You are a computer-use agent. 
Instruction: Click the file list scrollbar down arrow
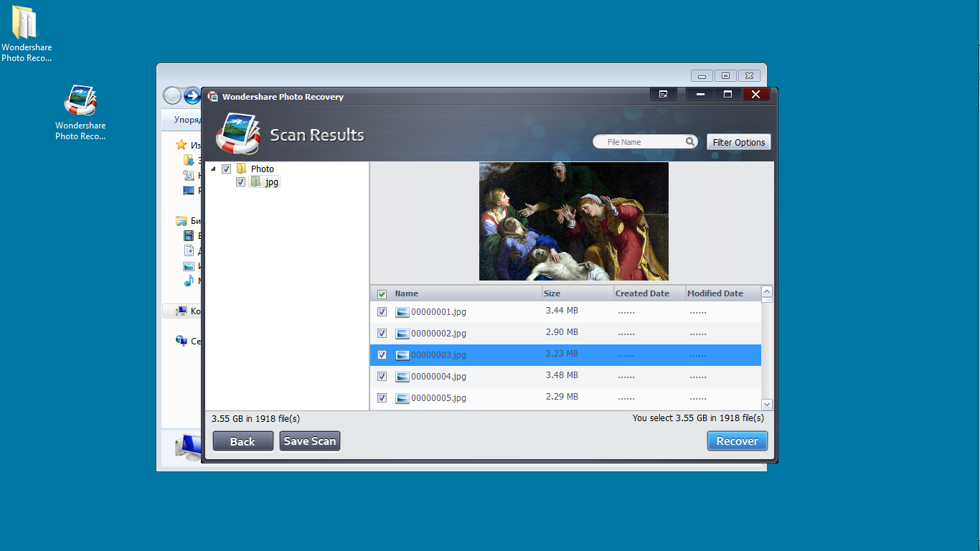coord(767,405)
